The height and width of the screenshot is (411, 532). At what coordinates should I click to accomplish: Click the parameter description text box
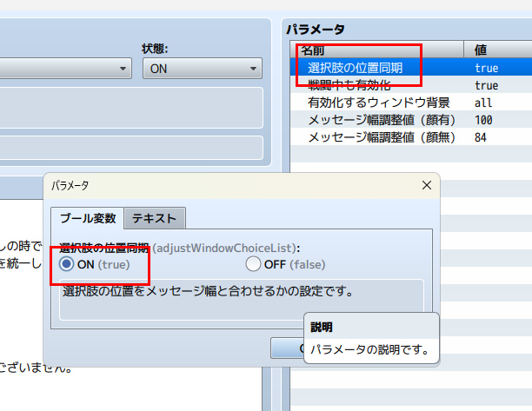coord(241,295)
